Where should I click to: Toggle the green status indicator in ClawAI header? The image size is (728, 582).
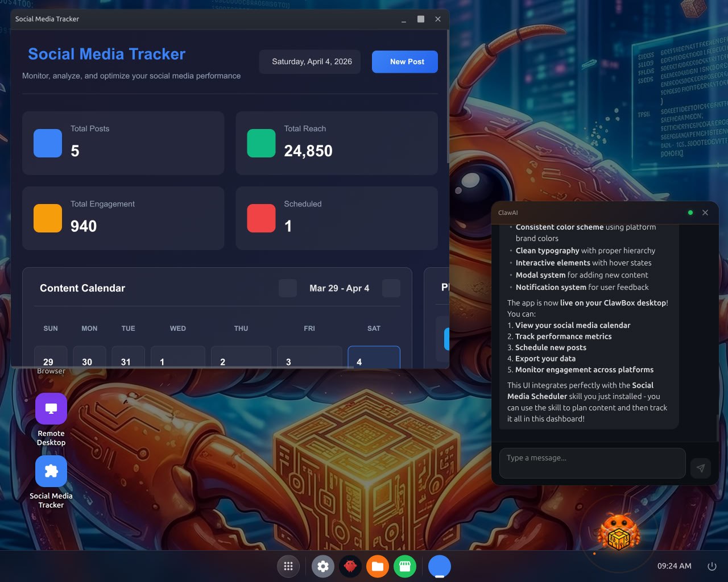(x=690, y=213)
